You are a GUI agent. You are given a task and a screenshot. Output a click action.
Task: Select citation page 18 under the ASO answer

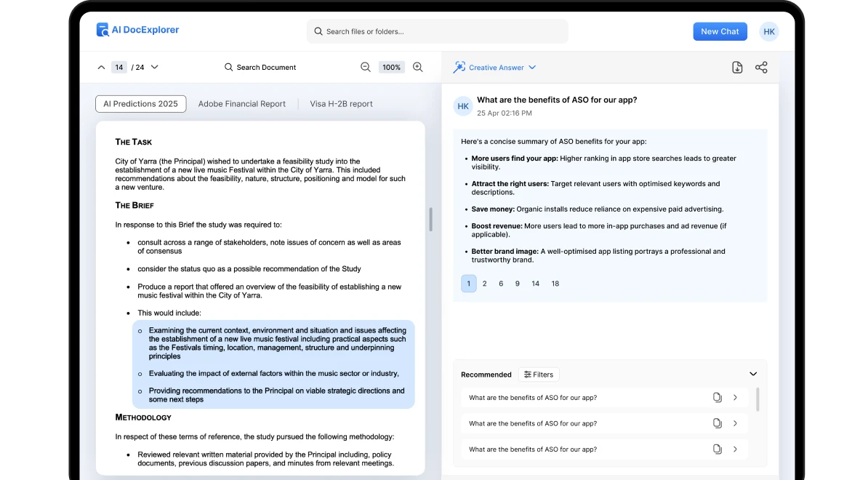pos(555,283)
